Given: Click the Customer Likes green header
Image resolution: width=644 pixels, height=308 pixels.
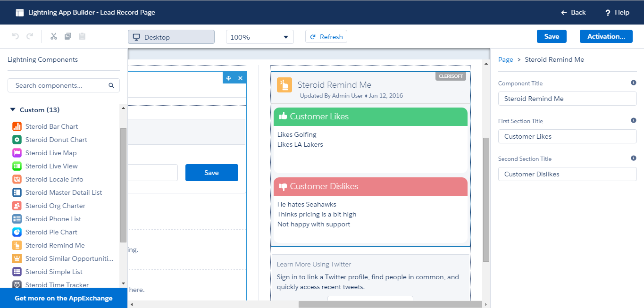Looking at the screenshot, I should [x=370, y=117].
